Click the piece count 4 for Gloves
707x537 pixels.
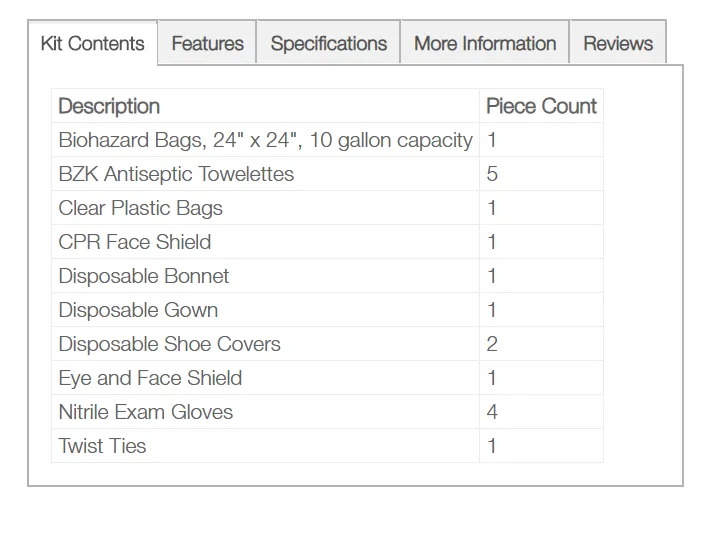(x=492, y=412)
